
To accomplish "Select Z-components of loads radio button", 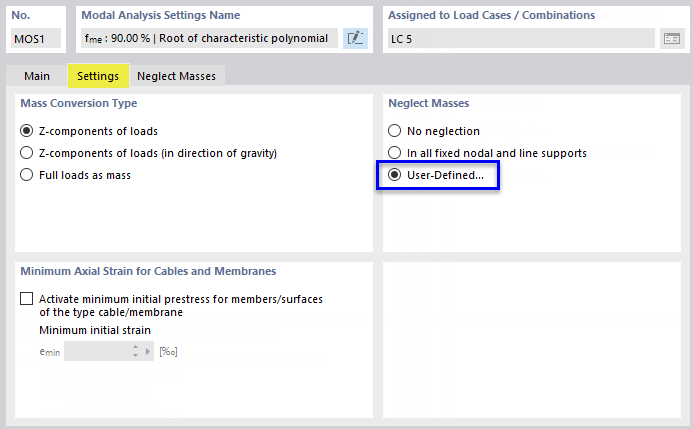I will point(27,131).
